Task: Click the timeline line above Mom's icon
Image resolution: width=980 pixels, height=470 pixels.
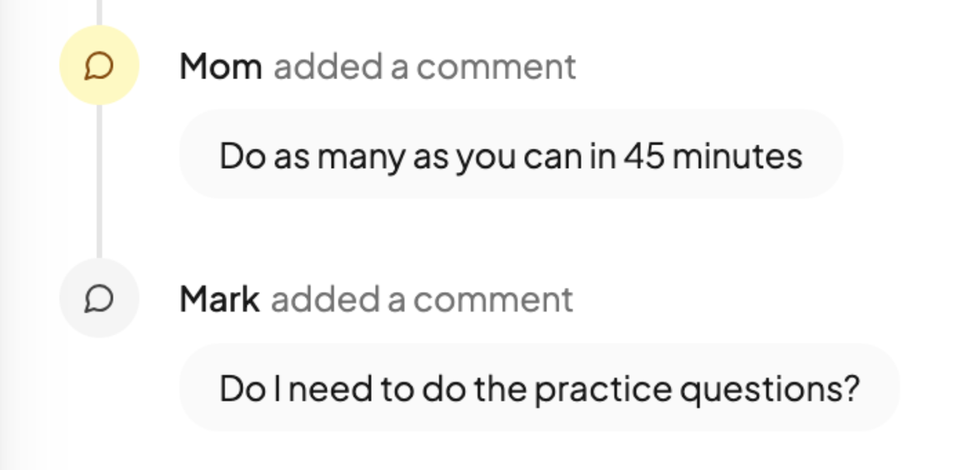Action: [99, 11]
